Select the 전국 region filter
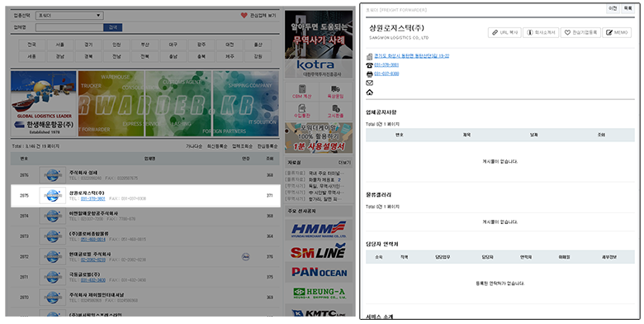The width and height of the screenshot is (644, 324). [32, 45]
